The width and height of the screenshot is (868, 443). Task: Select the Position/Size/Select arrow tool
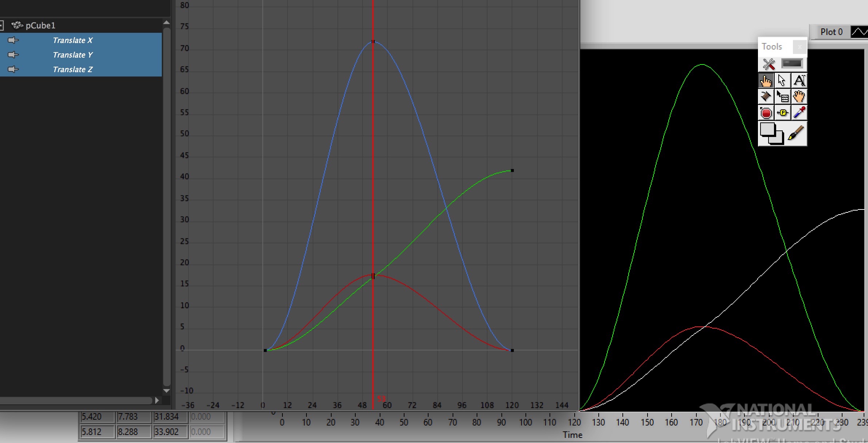(x=782, y=81)
